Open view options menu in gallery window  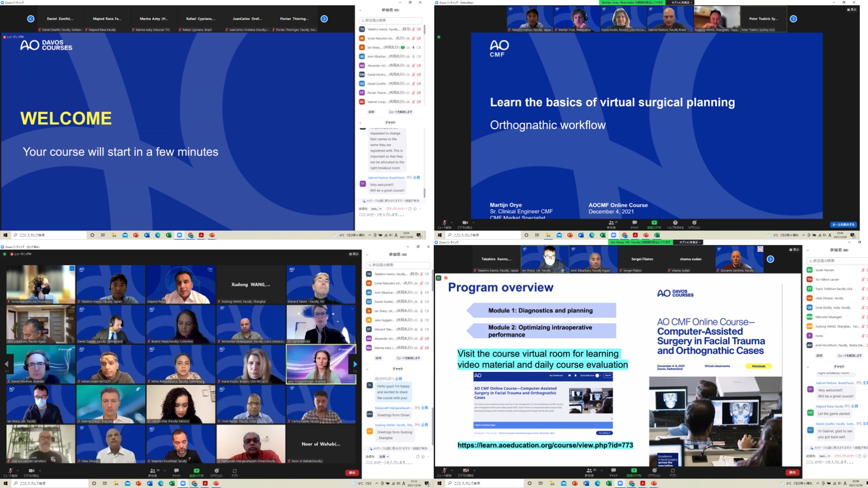pyautogui.click(x=353, y=254)
